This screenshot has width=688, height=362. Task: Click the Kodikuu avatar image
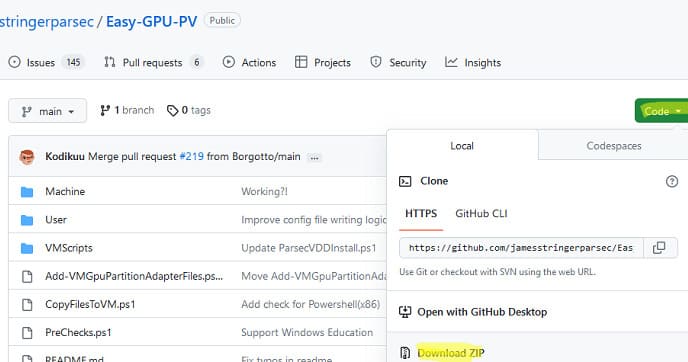pyautogui.click(x=27, y=157)
